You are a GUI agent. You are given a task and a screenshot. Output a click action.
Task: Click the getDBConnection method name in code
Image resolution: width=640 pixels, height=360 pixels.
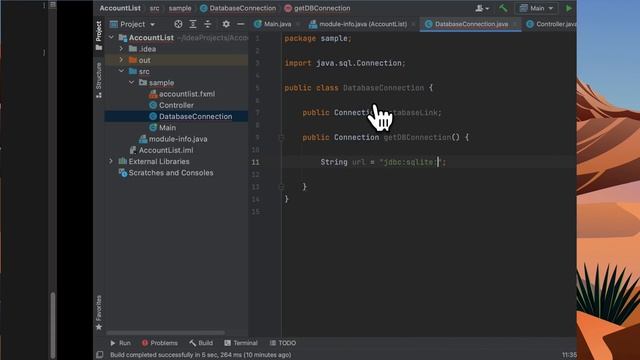[417, 138]
